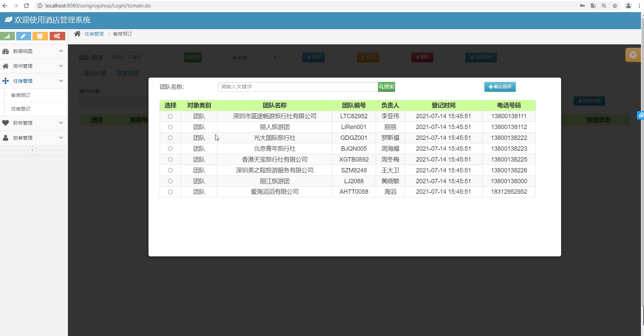The height and width of the screenshot is (336, 644).
Task: Select radio for 爱海滔滔有限公司
Action: coord(170,192)
